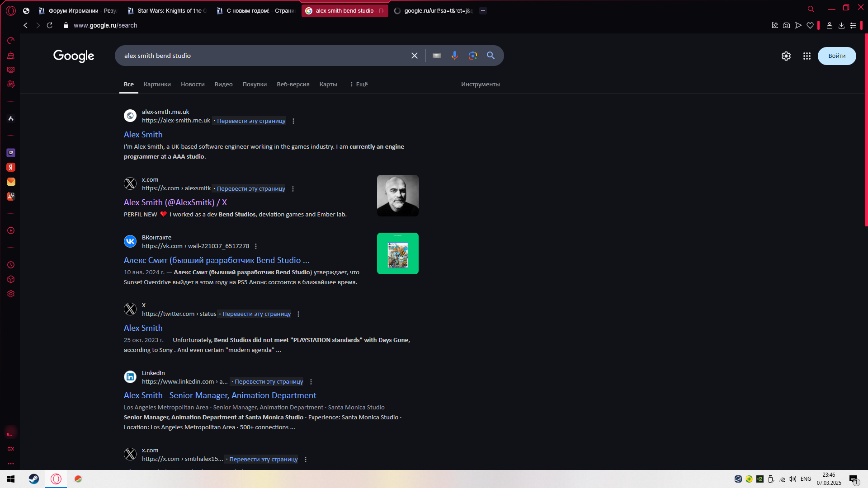Open Steam from Windows taskbar
868x488 pixels.
pyautogui.click(x=34, y=479)
